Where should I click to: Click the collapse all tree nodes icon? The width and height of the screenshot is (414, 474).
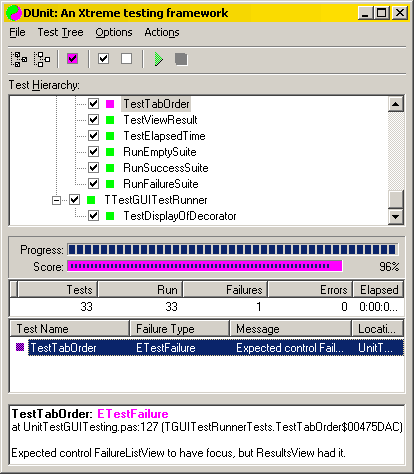point(42,59)
